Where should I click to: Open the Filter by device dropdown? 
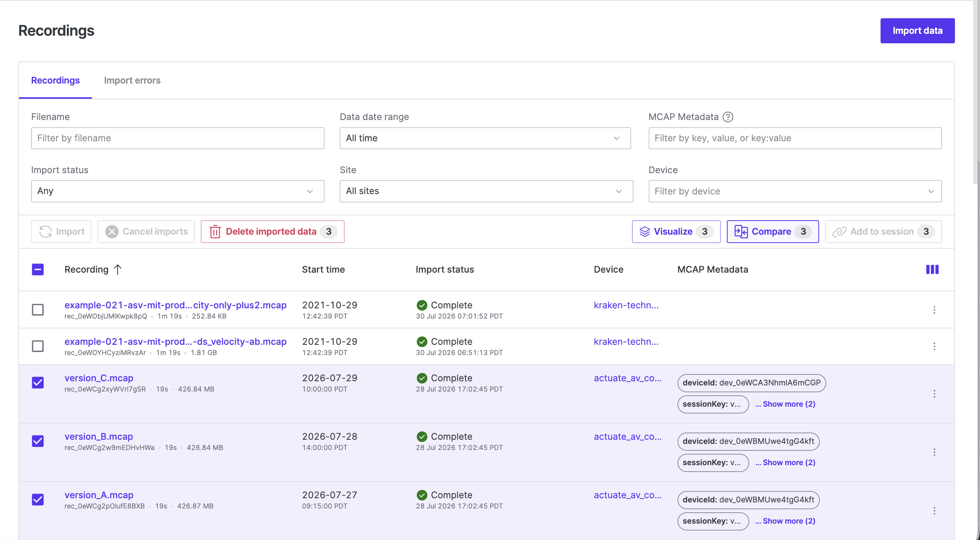795,191
